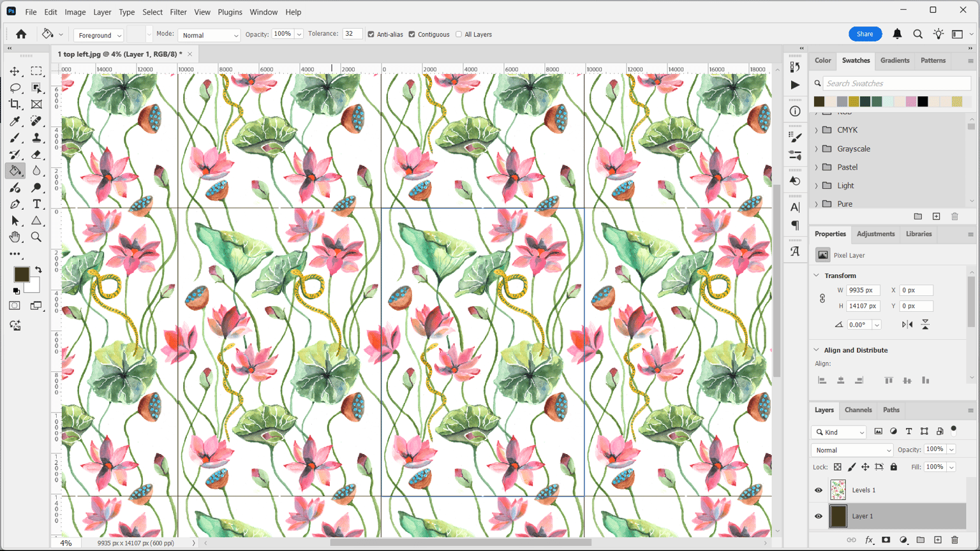Viewport: 980px width, 551px height.
Task: Open the notifications bell
Action: 897,34
